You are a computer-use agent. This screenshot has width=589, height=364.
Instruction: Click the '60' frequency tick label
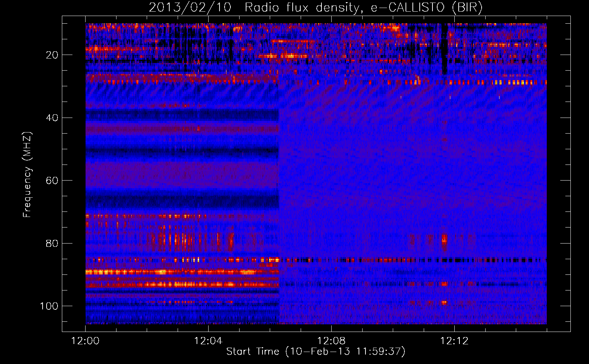point(52,181)
